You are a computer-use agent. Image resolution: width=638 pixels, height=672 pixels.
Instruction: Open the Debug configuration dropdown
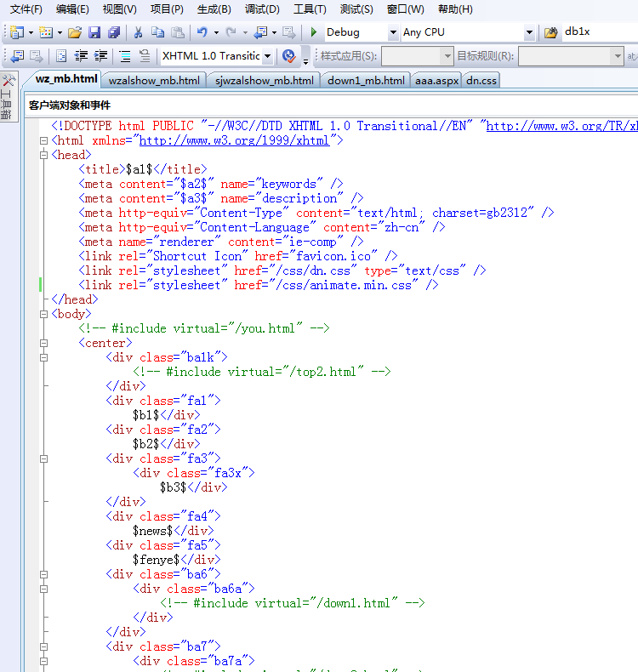click(x=393, y=32)
